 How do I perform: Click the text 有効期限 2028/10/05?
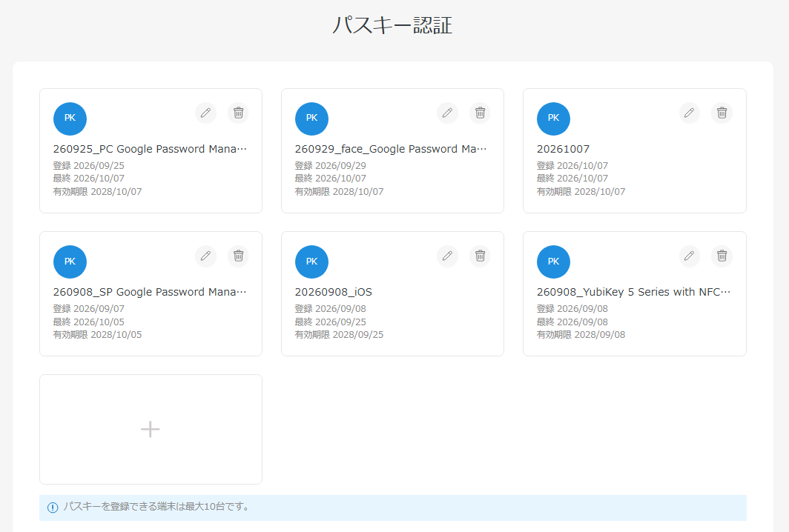tap(98, 334)
